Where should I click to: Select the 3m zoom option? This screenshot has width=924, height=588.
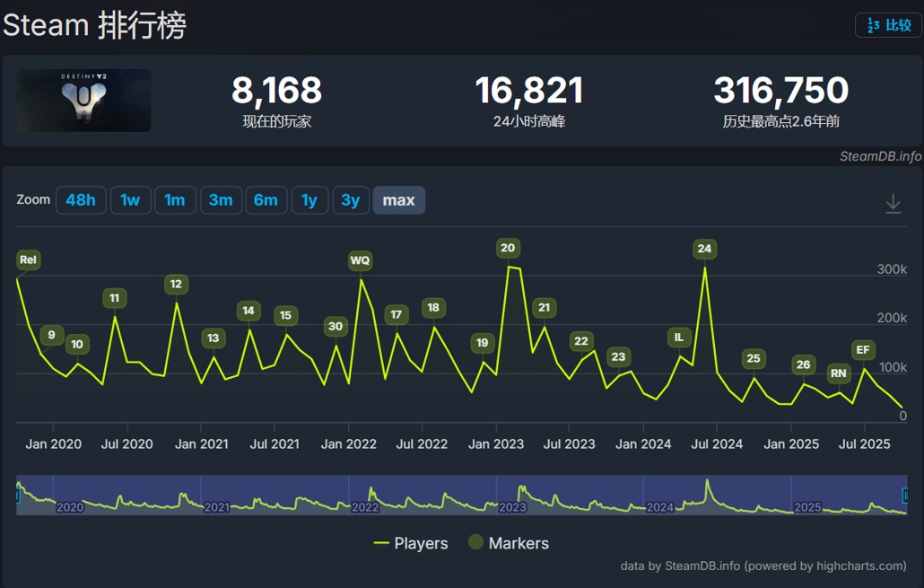pyautogui.click(x=221, y=200)
